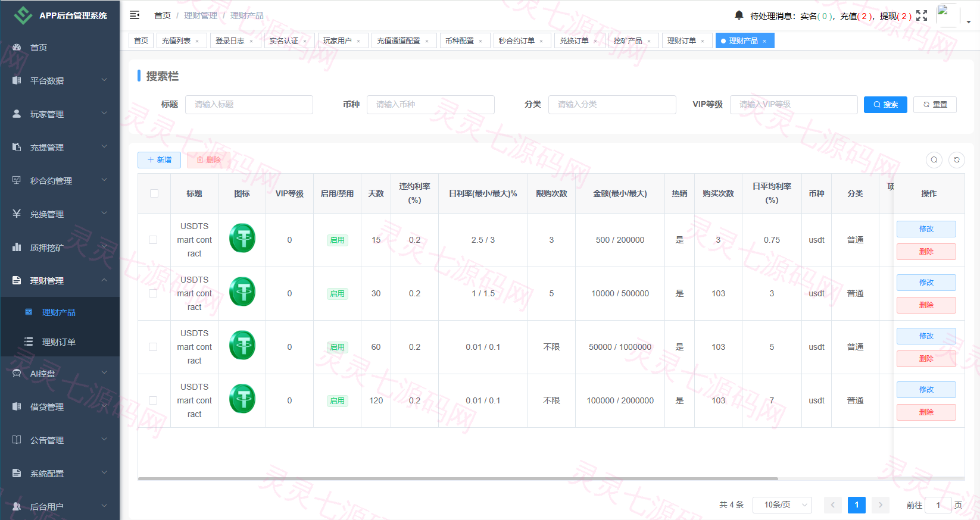
Task: Open 理财产品 sidebar submenu item
Action: (x=60, y=312)
